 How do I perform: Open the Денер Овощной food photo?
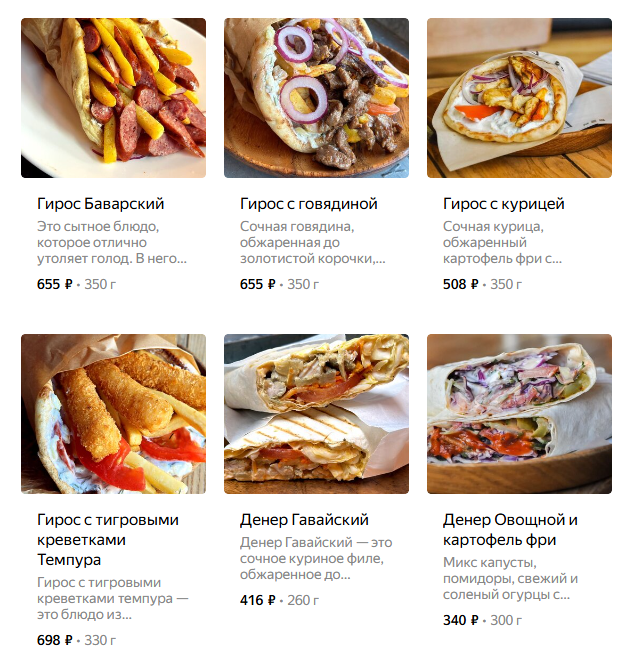pyautogui.click(x=519, y=414)
